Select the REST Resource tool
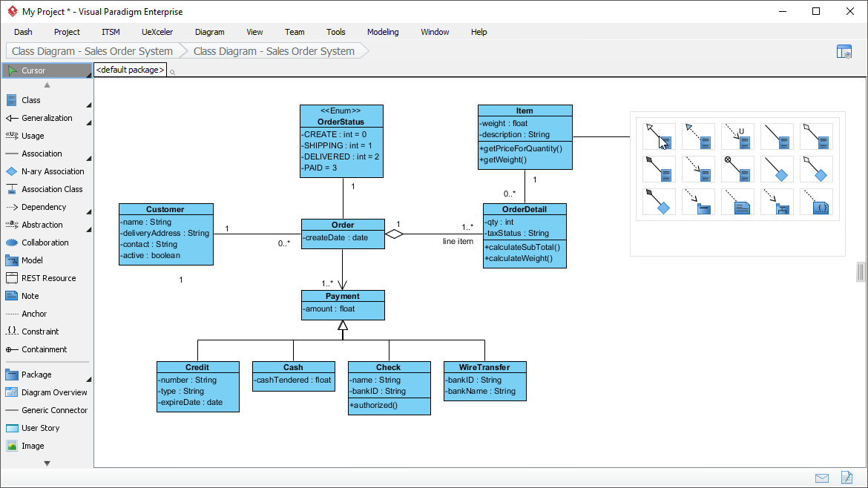868x488 pixels. coord(47,278)
